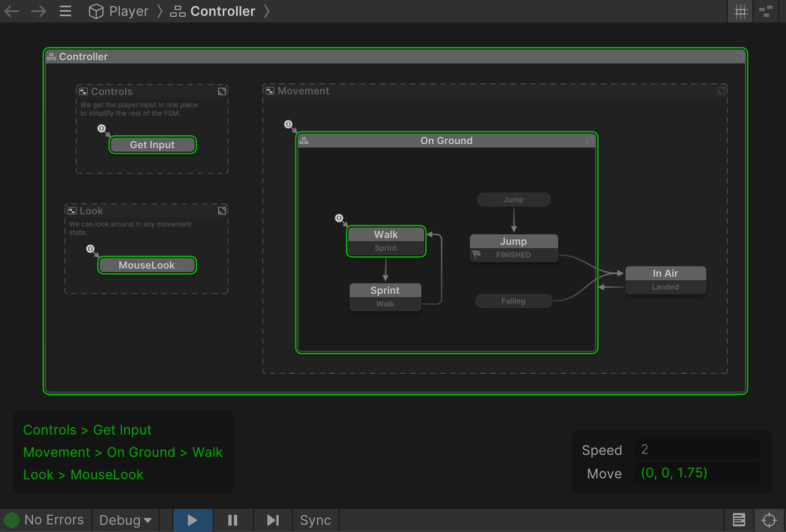The width and height of the screenshot is (786, 532).
Task: Click the crosshair locate icon
Action: click(770, 520)
